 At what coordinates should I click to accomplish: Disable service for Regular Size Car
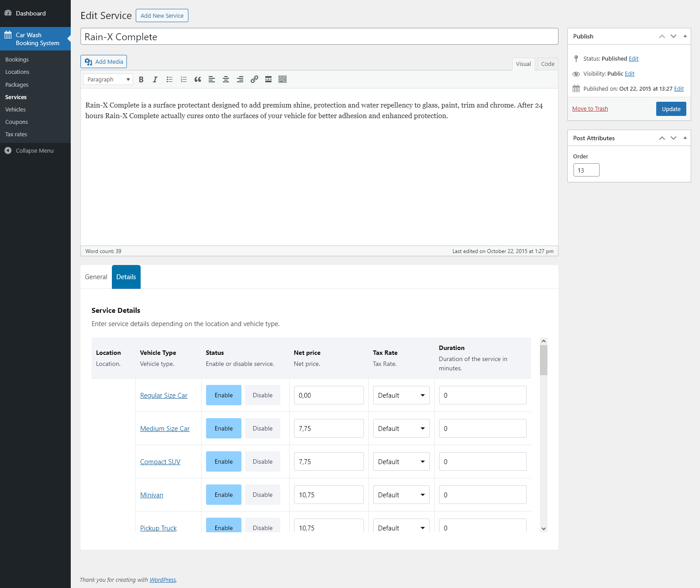pos(263,395)
